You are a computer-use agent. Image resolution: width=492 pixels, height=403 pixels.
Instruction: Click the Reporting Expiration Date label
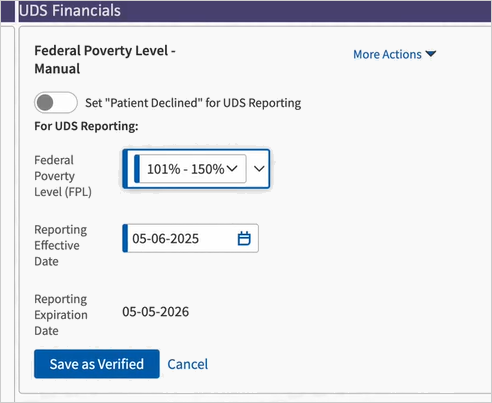(x=61, y=315)
